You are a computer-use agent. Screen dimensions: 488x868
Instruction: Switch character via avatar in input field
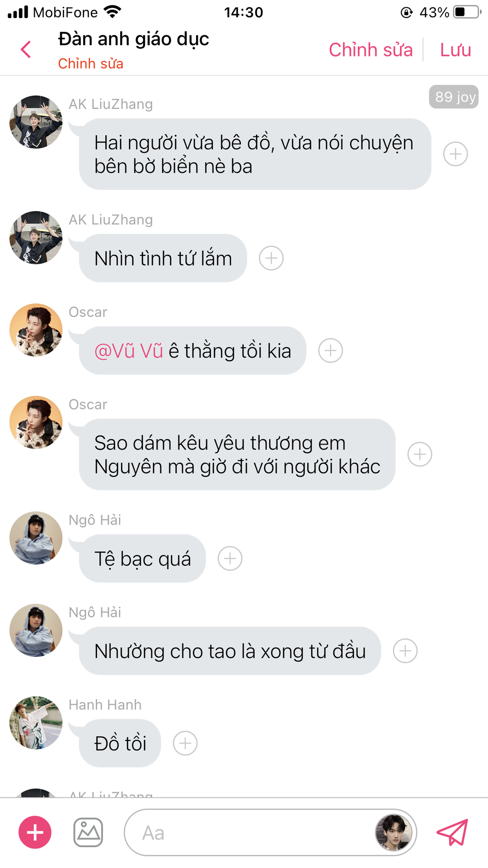coord(394,832)
